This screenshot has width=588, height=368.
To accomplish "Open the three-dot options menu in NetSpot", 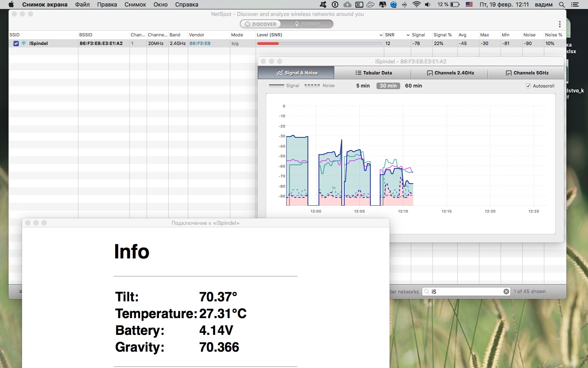I will 559,24.
